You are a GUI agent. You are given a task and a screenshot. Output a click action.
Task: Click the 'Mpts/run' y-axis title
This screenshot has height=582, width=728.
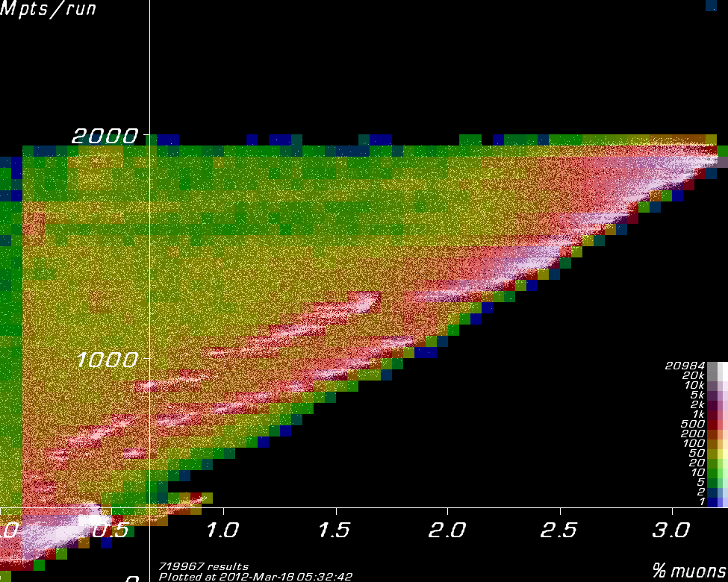(x=49, y=11)
